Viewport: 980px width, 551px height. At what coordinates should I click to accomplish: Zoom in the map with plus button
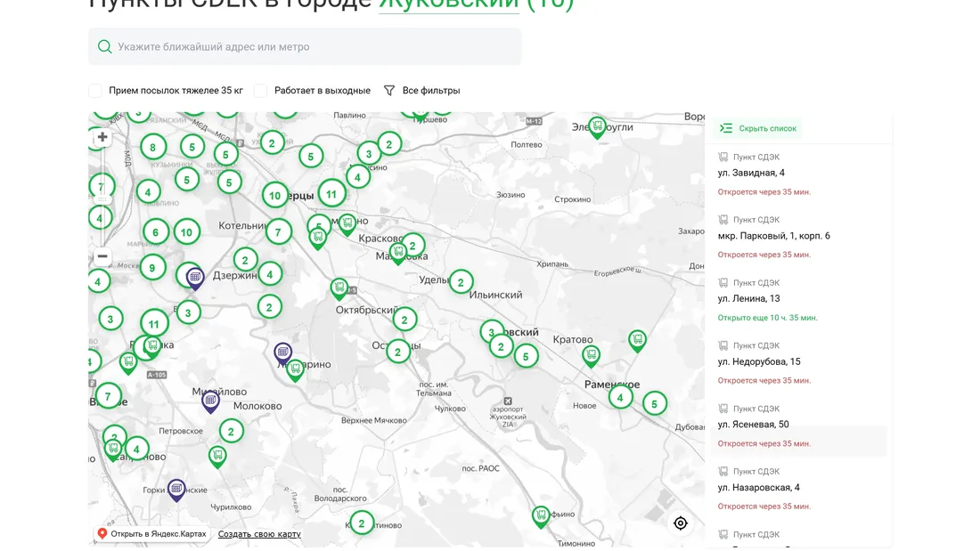pyautogui.click(x=102, y=137)
